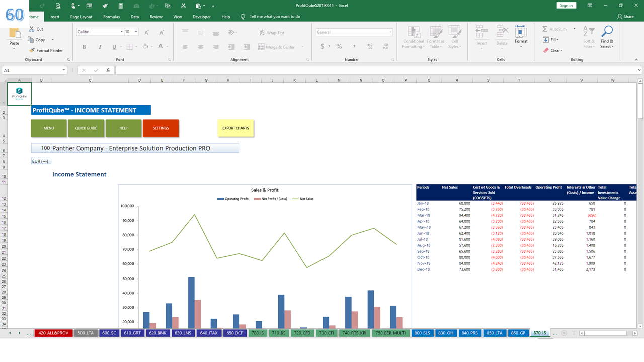Image resolution: width=644 pixels, height=362 pixels.
Task: Click the Font Color letter A swatch
Action: pyautogui.click(x=160, y=47)
